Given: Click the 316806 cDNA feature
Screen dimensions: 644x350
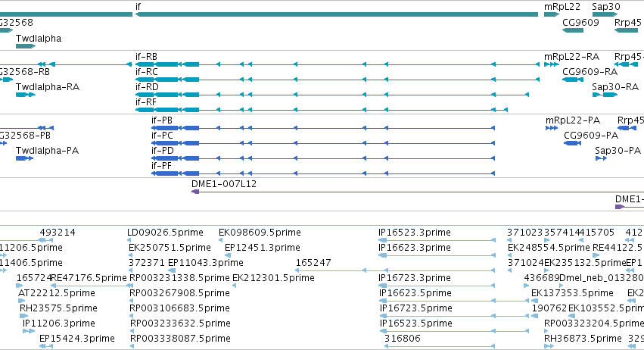Looking at the screenshot, I should pyautogui.click(x=440, y=347).
